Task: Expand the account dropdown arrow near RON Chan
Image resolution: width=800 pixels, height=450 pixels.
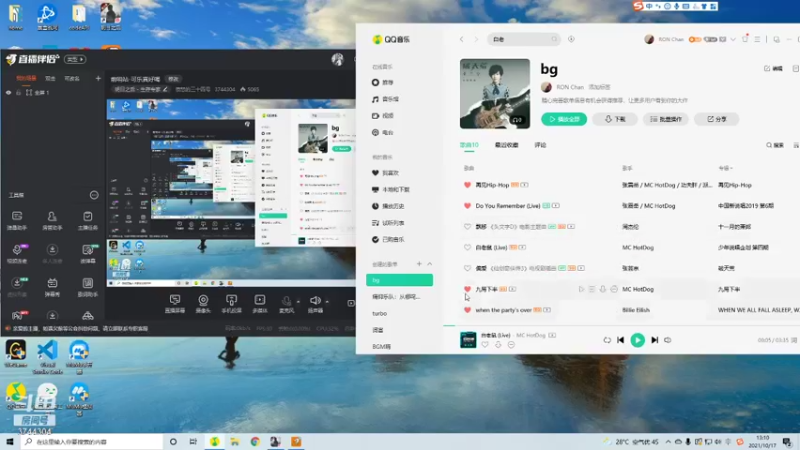Action: click(x=733, y=39)
